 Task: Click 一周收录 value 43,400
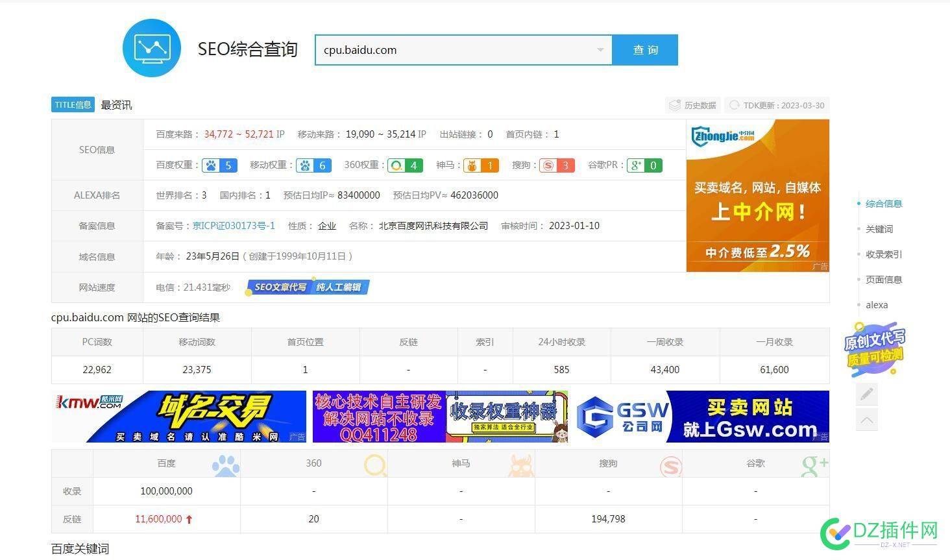pos(665,370)
